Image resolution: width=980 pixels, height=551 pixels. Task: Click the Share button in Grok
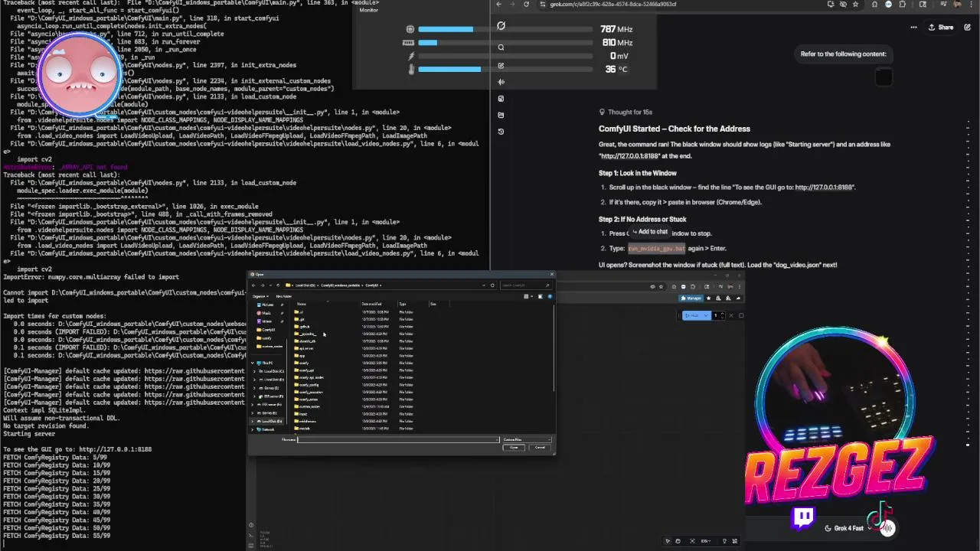coord(940,28)
